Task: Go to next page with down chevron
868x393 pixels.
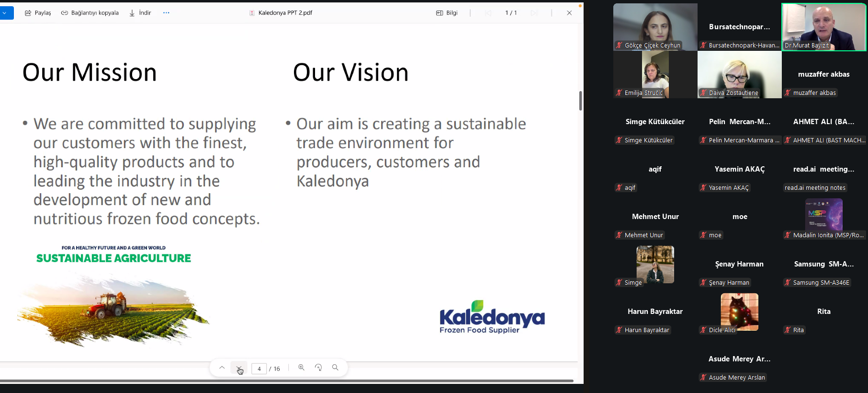Action: (x=239, y=368)
